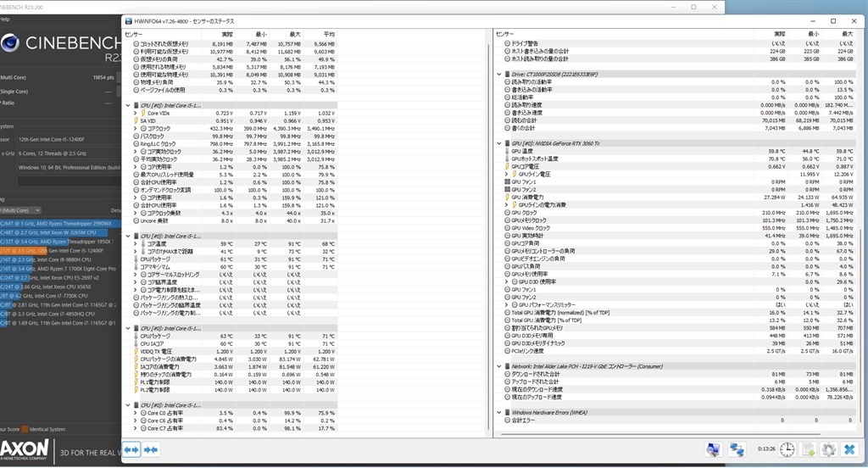This screenshot has width=868, height=468.
Task: Reset min/max values with the clock icon
Action: point(787,449)
